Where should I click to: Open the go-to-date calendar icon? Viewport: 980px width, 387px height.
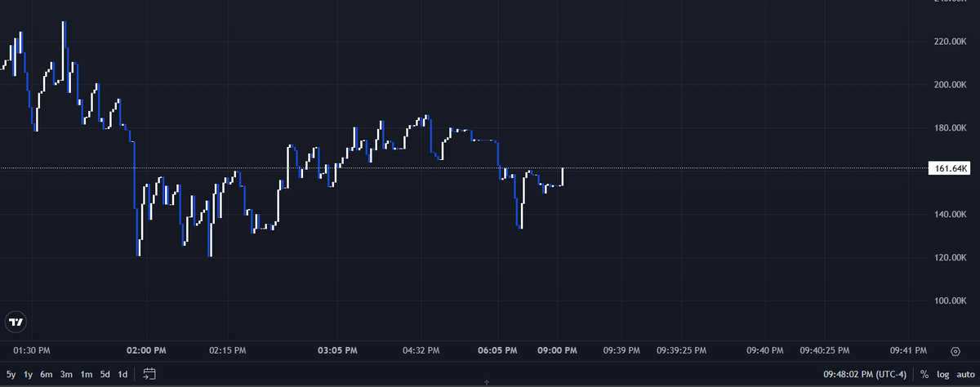149,374
